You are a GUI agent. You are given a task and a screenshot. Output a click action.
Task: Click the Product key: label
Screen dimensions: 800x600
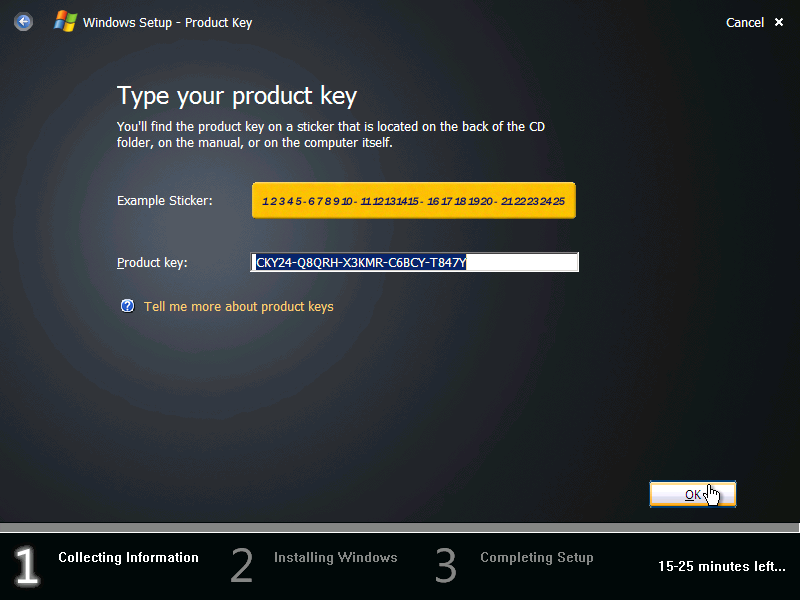pos(152,262)
